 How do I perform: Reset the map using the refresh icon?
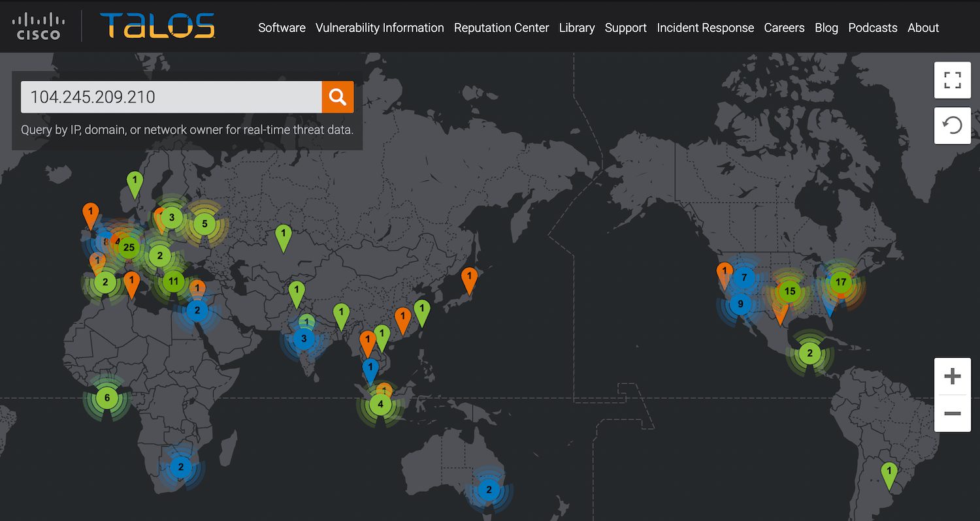click(x=952, y=125)
